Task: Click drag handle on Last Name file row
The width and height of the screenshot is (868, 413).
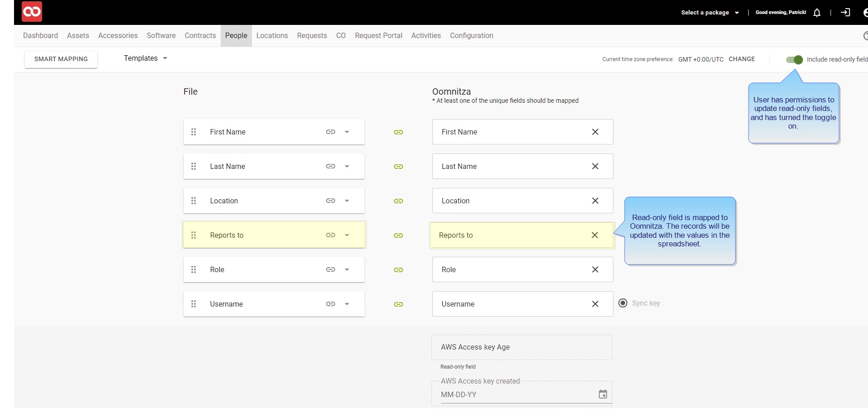Action: (194, 166)
